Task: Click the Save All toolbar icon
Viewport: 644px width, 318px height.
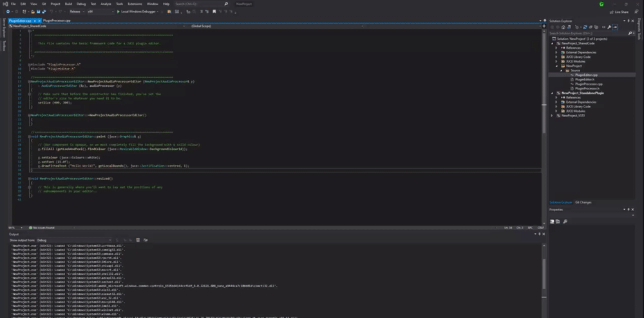Action: tap(44, 12)
